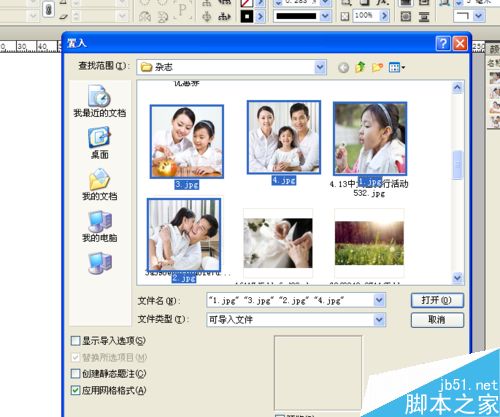Expand the Look in folder dropdown
This screenshot has width=500, height=417.
(320, 67)
